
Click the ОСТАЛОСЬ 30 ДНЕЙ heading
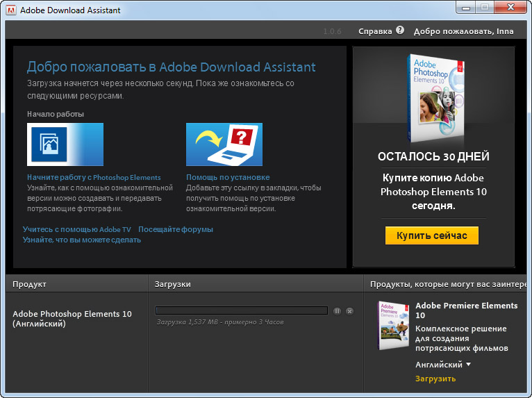point(433,156)
